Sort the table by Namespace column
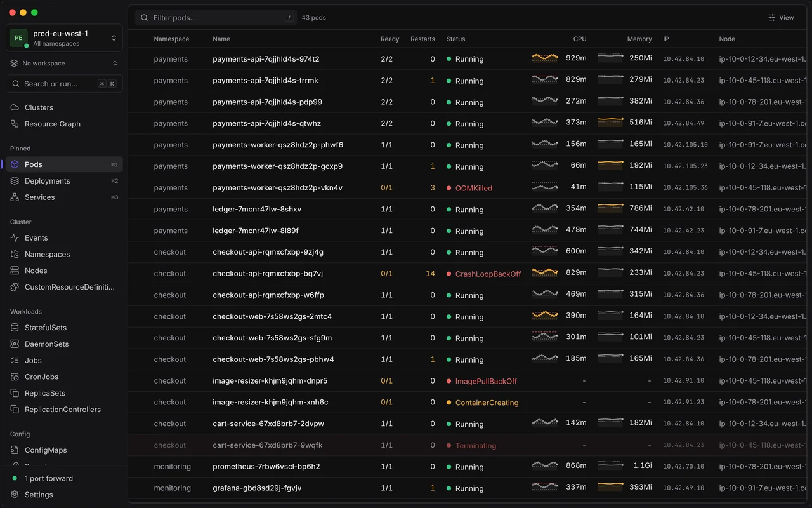Image resolution: width=812 pixels, height=508 pixels. click(x=171, y=39)
